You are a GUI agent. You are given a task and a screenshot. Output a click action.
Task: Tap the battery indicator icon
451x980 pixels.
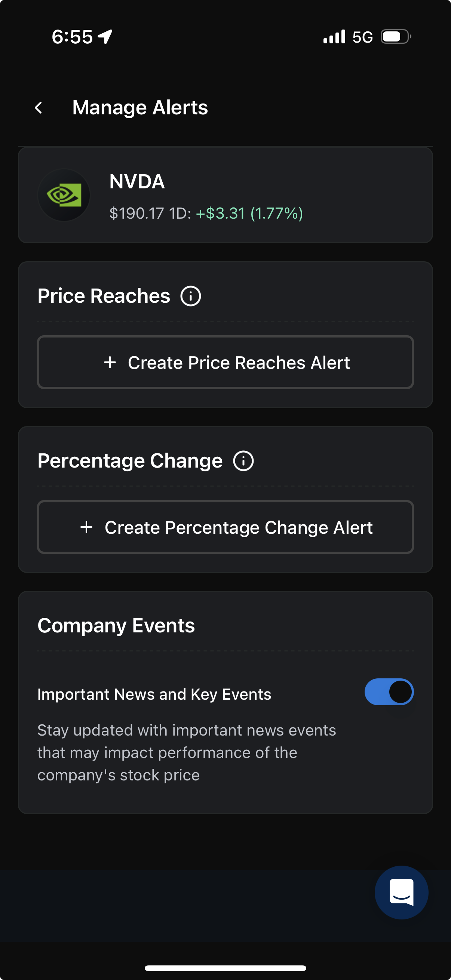click(396, 37)
